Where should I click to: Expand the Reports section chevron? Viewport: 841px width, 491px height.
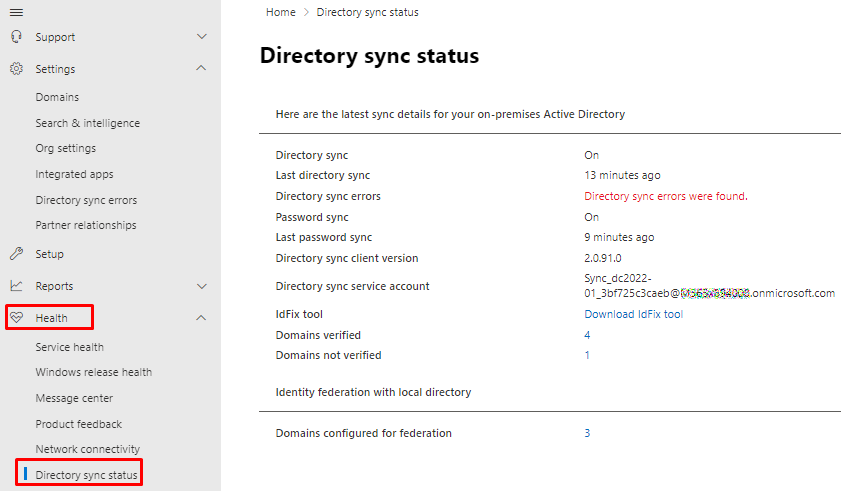click(201, 286)
